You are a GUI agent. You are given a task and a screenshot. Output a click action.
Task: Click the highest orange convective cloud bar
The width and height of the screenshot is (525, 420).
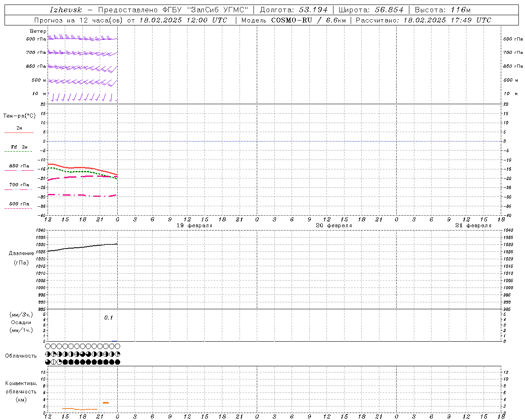106,403
